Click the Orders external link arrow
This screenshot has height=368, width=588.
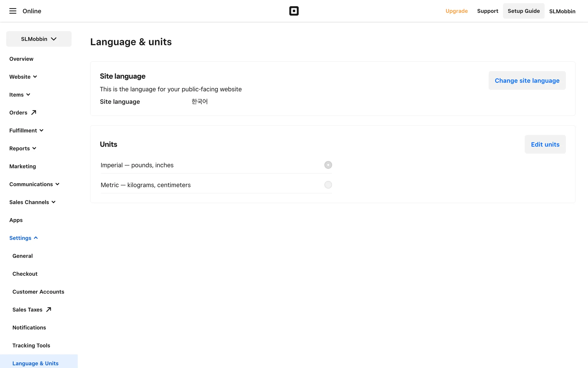(x=34, y=113)
